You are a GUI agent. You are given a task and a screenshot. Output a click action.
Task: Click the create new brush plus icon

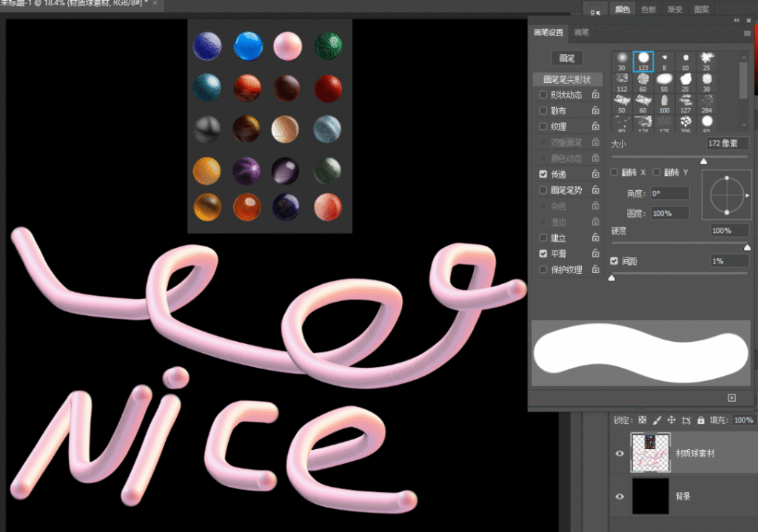(732, 397)
